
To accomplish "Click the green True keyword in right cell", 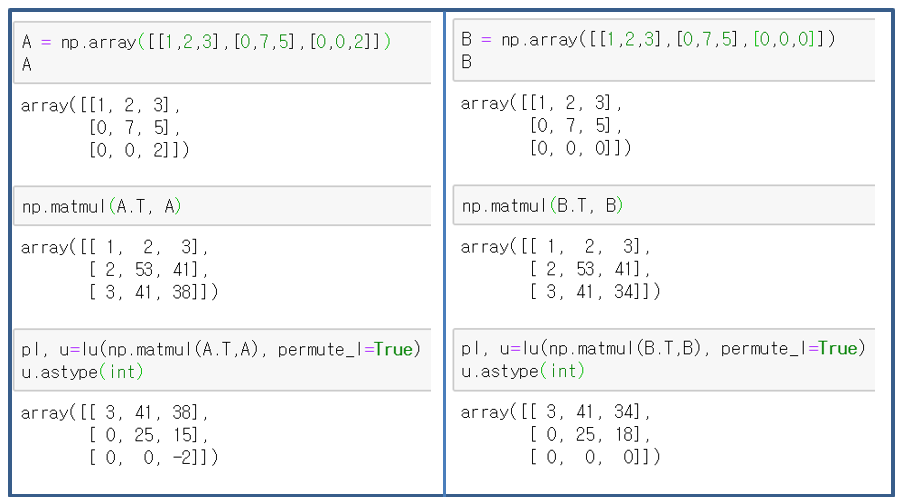I will (x=838, y=348).
